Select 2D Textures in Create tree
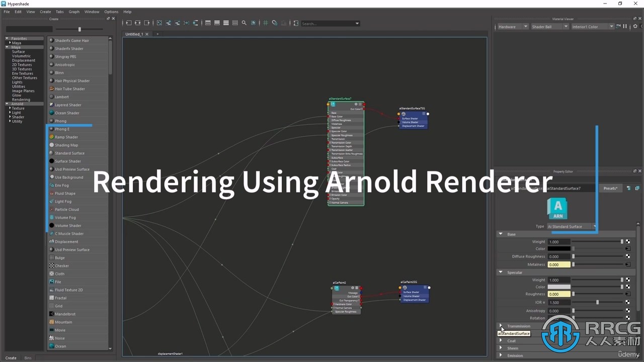The width and height of the screenshot is (644, 362). [x=22, y=65]
